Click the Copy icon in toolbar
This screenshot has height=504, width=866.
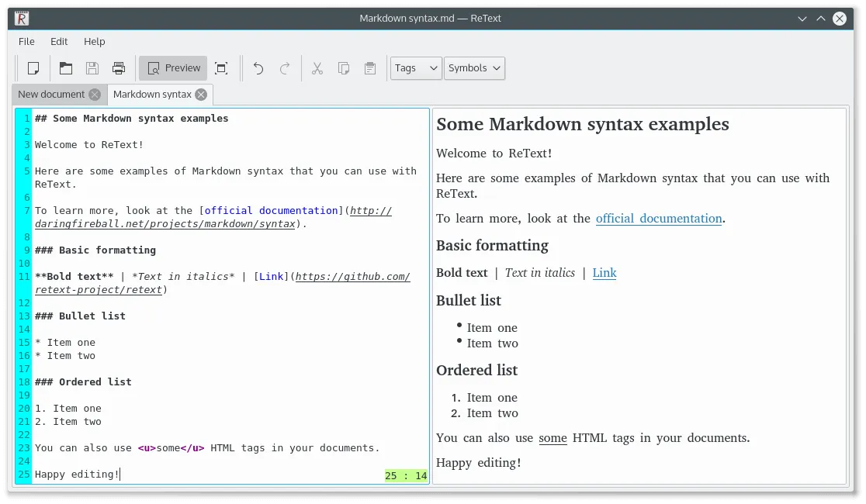click(344, 68)
